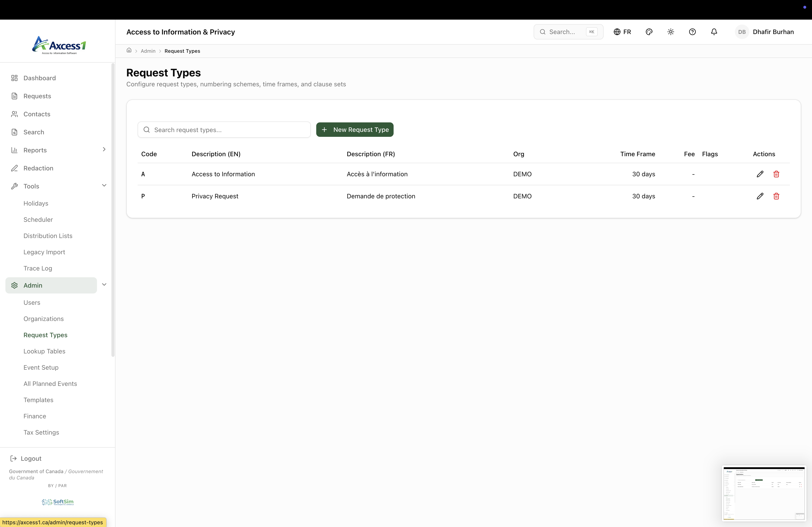Open the help question mark icon

click(692, 32)
